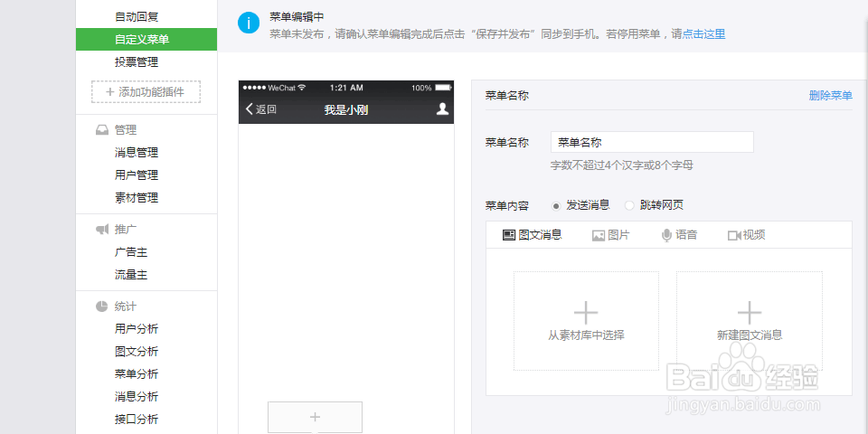Switch to the 图文消息 tab

pyautogui.click(x=532, y=235)
